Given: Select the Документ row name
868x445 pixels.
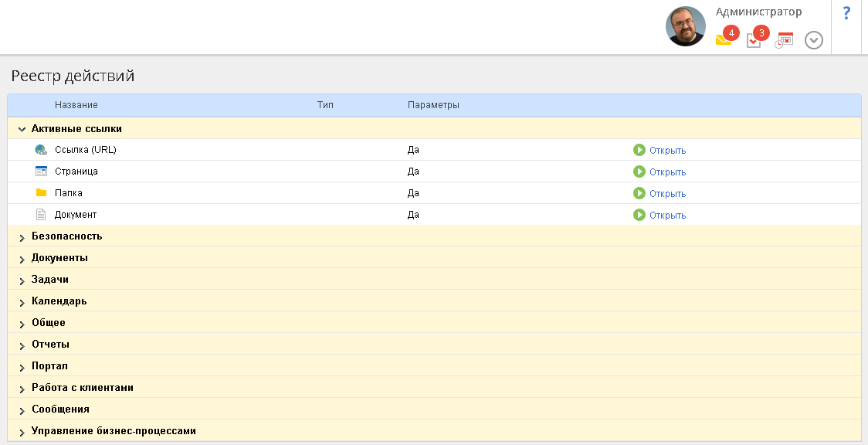Looking at the screenshot, I should click(76, 214).
